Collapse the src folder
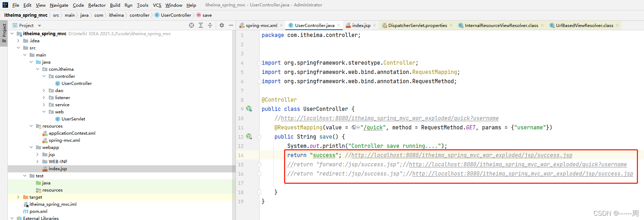This screenshot has height=220, width=644. 19,48
